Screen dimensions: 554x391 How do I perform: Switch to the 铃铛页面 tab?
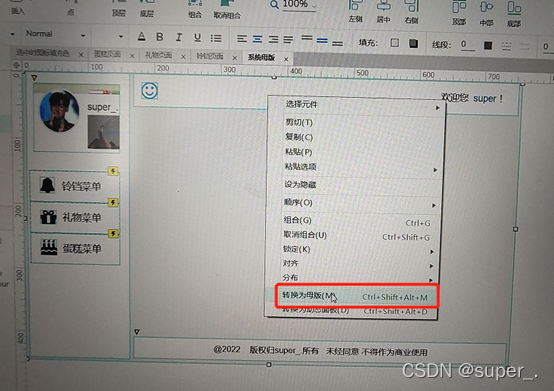click(210, 56)
